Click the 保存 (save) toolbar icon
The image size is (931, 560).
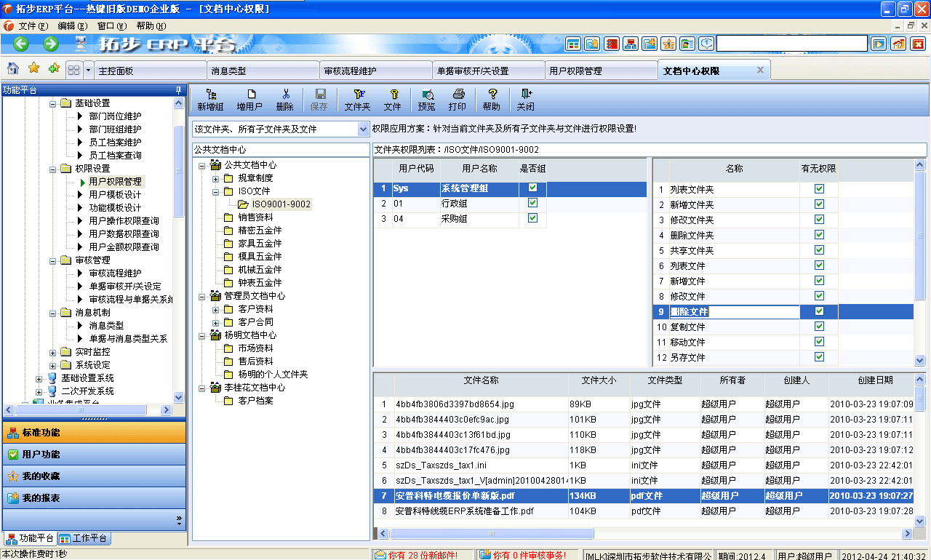pos(320,100)
